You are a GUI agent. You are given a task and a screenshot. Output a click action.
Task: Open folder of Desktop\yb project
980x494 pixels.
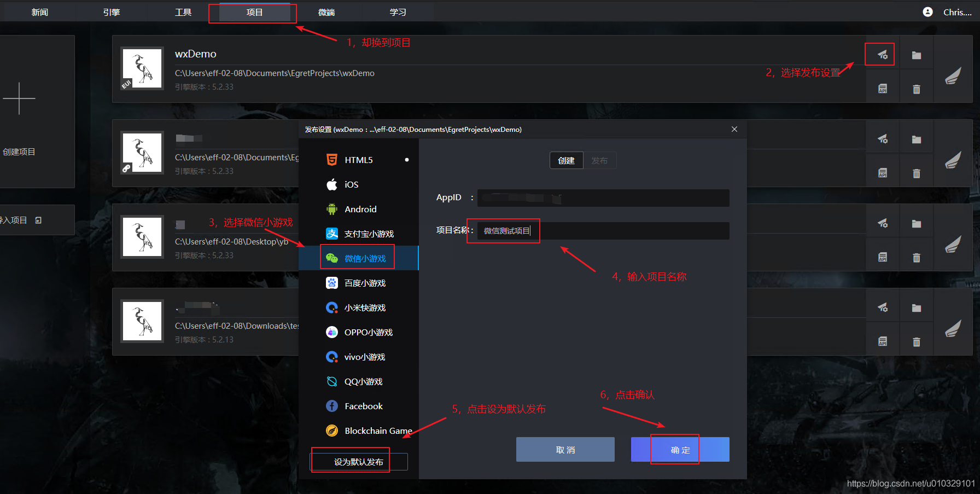(917, 223)
